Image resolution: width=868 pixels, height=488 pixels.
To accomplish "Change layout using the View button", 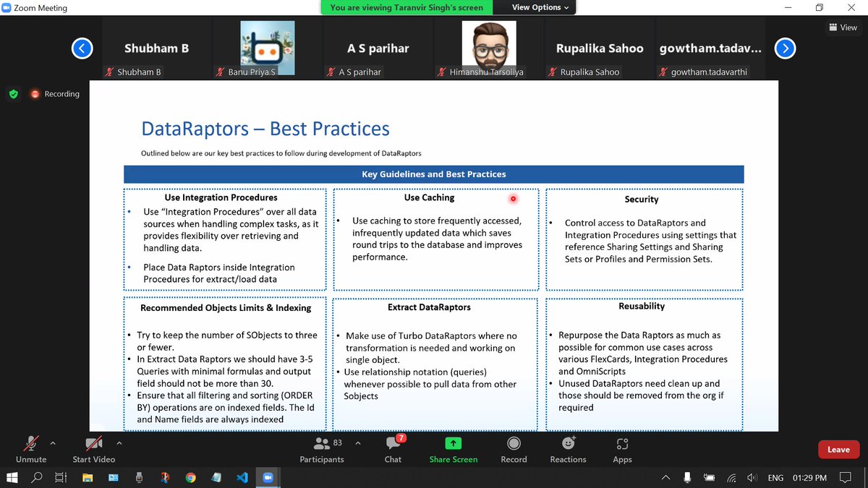I will [843, 27].
